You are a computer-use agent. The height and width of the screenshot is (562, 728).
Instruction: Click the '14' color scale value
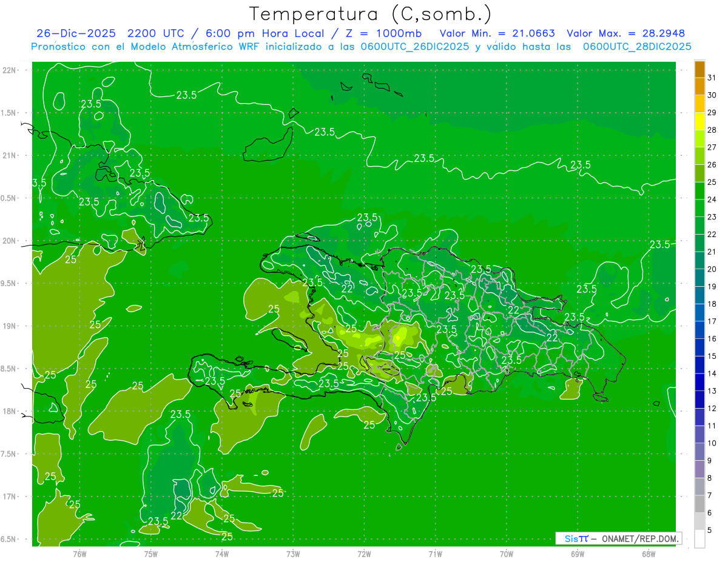712,373
